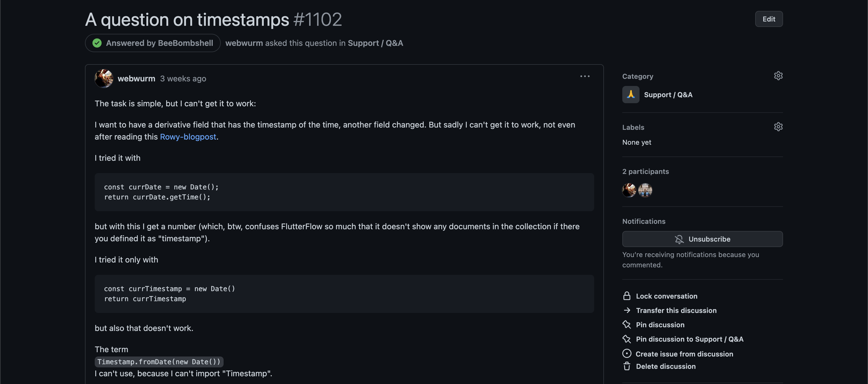This screenshot has width=868, height=384.
Task: Select the second participant's avatar
Action: 645,190
